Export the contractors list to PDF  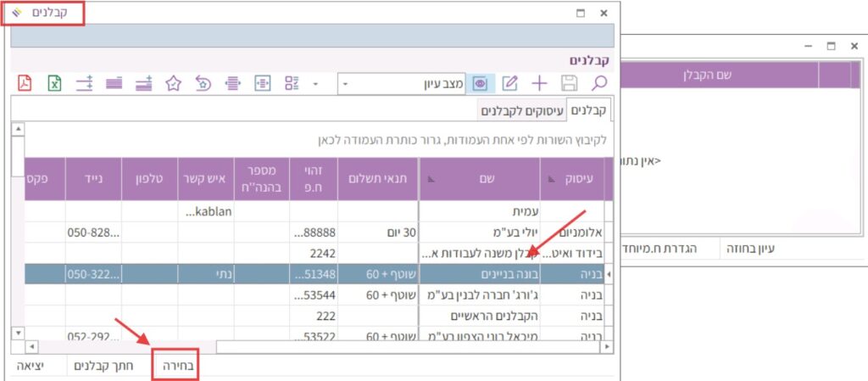coord(26,83)
